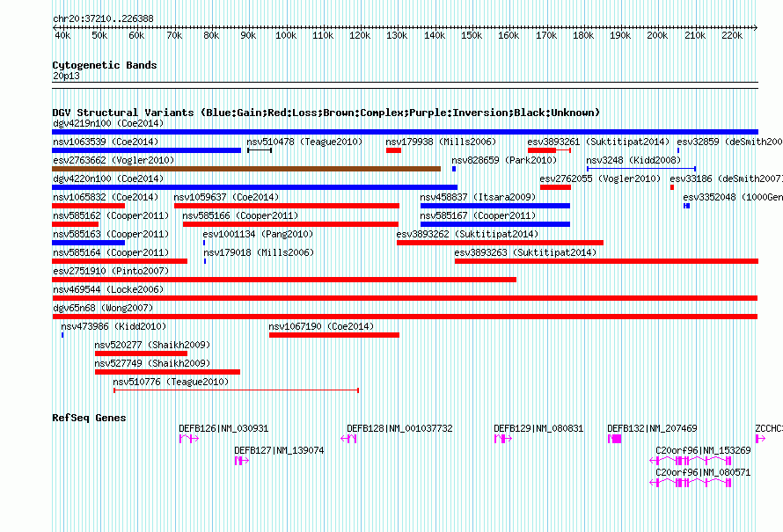Click the C20orf96 NM_080571 transcript glyph
This screenshot has width=783, height=532.
(691, 483)
